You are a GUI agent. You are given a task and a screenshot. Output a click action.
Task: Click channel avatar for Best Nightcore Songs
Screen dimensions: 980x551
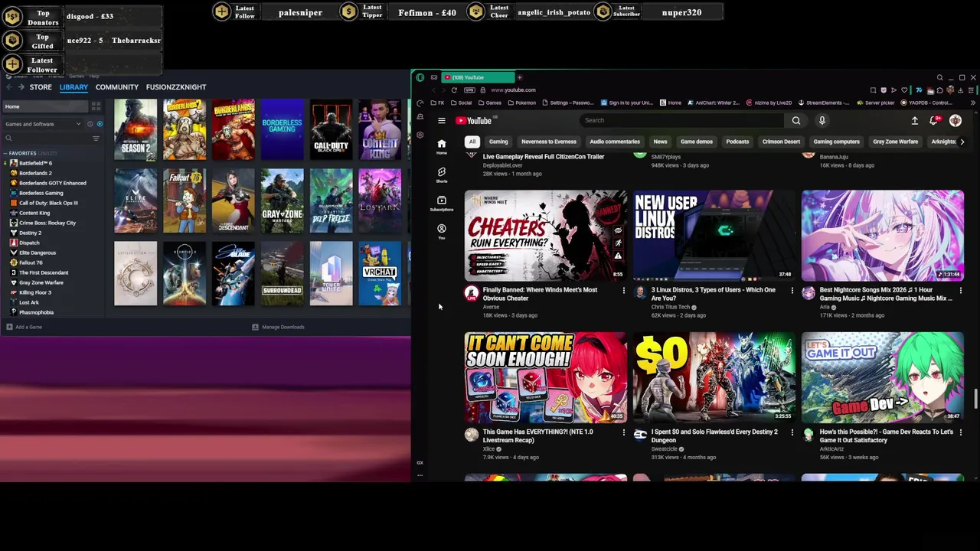point(808,292)
